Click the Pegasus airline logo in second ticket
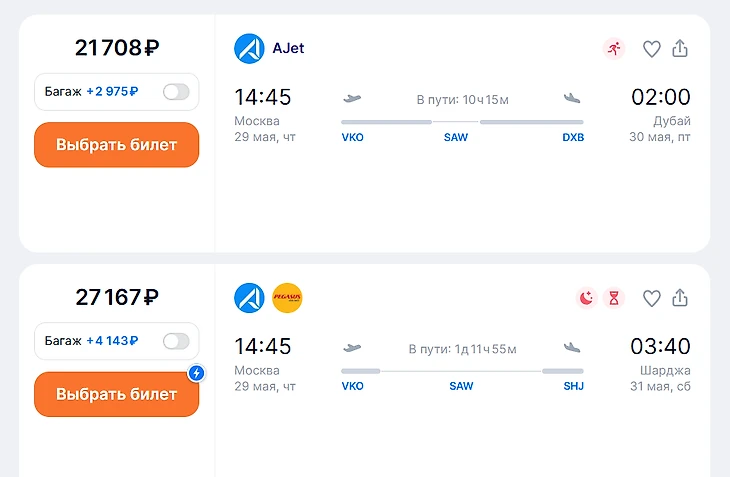This screenshot has width=730, height=477. (287, 298)
